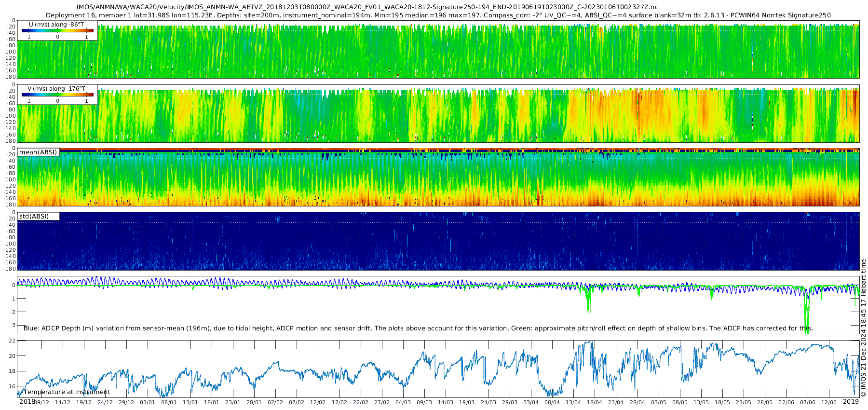Screen dimensions: 868x410
Task: Click the U velocity colorbar legend
Action: pos(57,31)
